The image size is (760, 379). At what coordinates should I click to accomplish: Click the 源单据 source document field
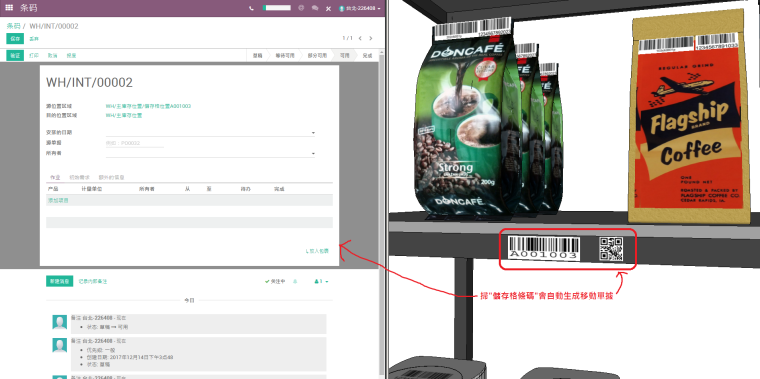pyautogui.click(x=135, y=143)
